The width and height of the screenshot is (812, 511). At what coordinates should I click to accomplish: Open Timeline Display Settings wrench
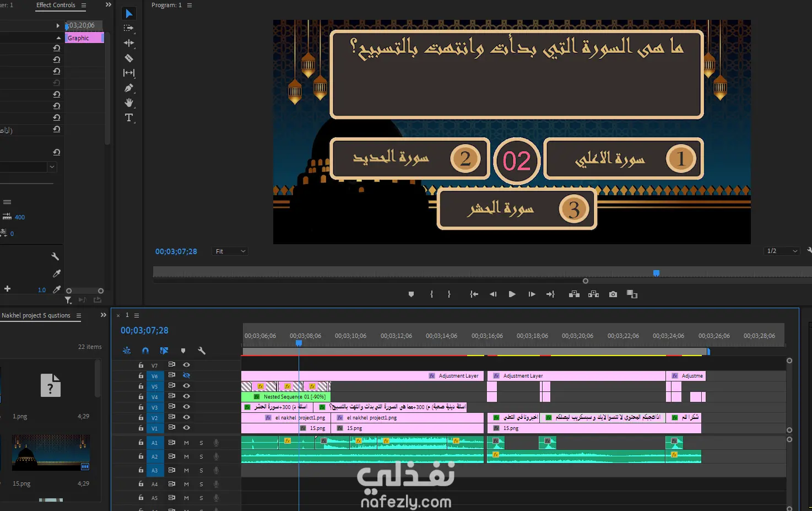point(202,351)
